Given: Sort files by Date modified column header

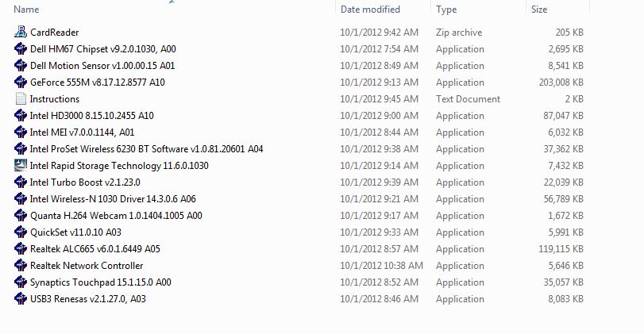Looking at the screenshot, I should tap(370, 9).
